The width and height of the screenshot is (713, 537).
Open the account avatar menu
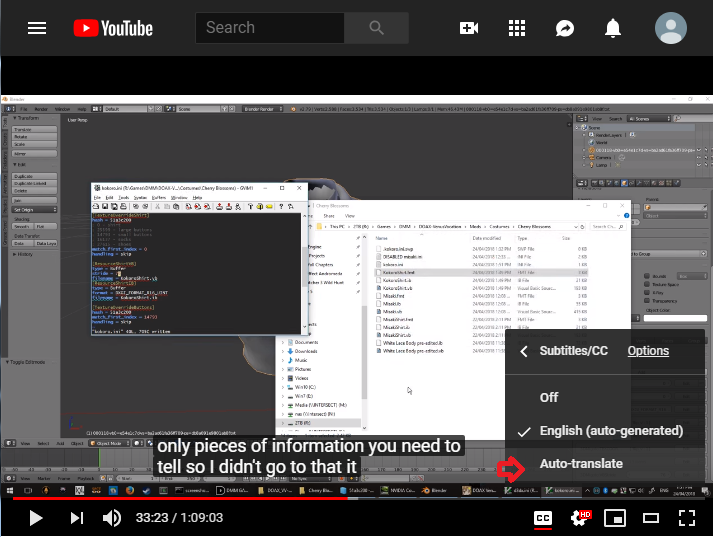671,28
